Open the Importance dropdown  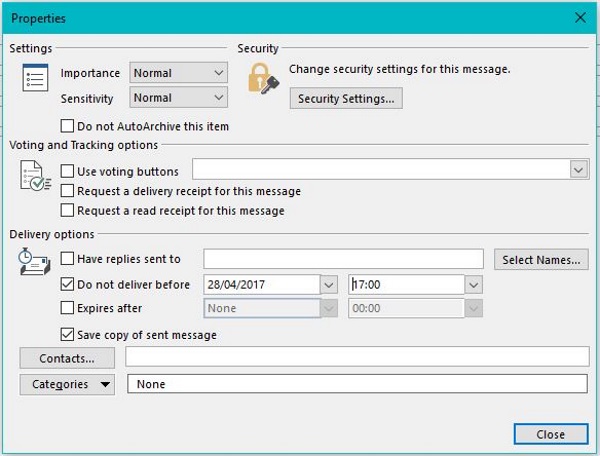click(x=179, y=73)
